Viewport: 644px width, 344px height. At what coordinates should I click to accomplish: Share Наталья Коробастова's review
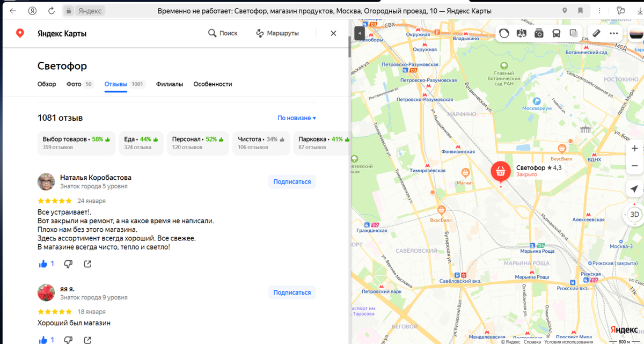[87, 264]
